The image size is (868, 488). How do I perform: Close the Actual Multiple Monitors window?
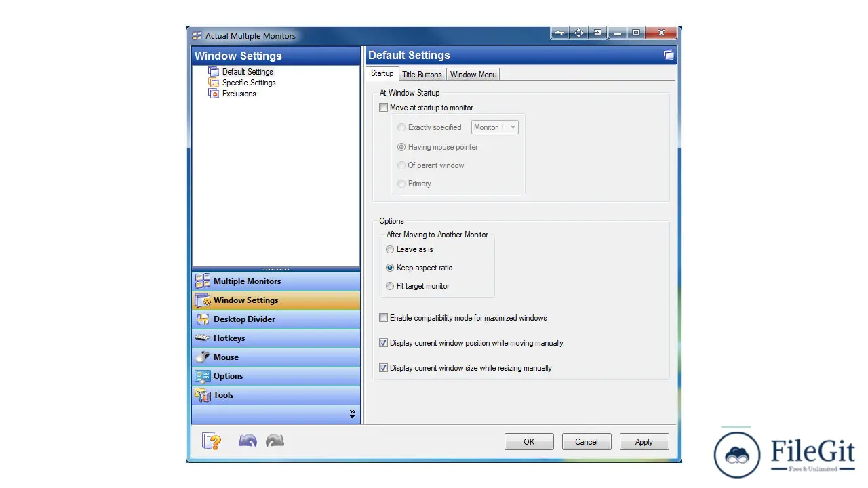(661, 33)
